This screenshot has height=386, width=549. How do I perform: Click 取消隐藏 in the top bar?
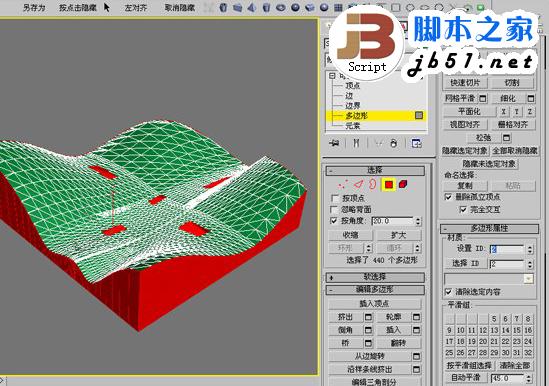point(180,7)
